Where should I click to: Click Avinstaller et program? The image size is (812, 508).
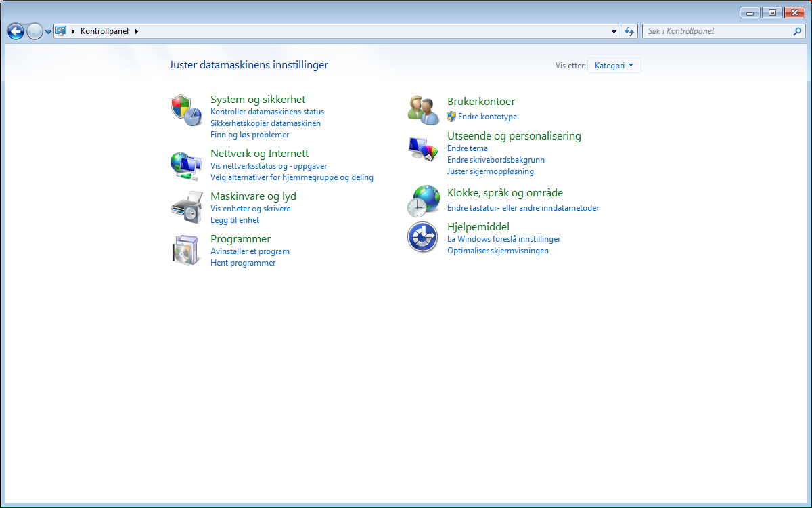coord(250,251)
